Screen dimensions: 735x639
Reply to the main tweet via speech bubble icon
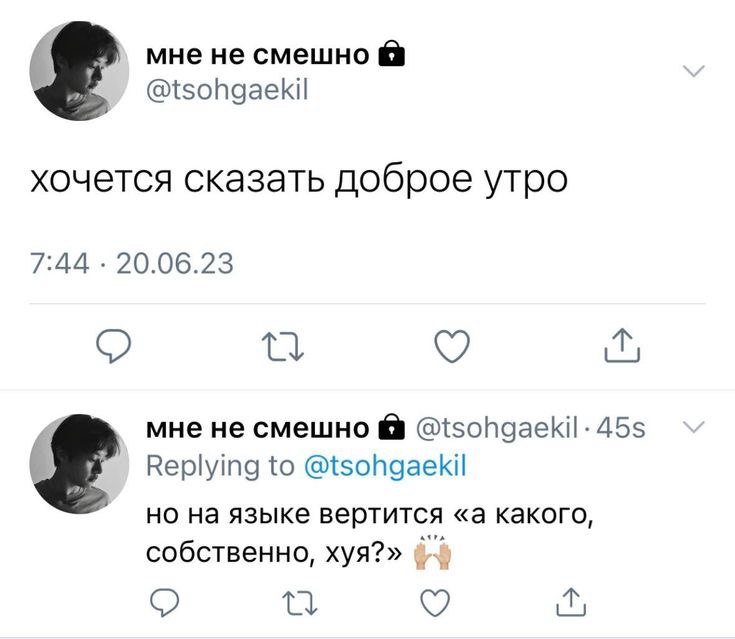point(114,347)
